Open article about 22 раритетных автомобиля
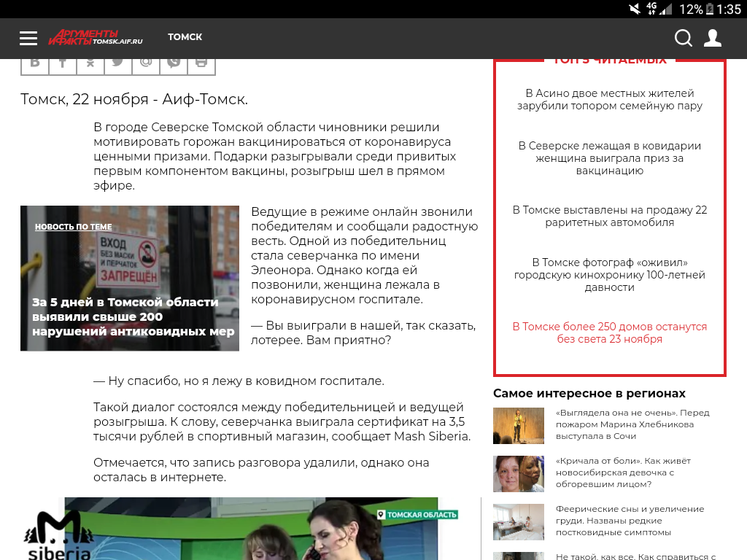This screenshot has width=747, height=560. pos(609,216)
